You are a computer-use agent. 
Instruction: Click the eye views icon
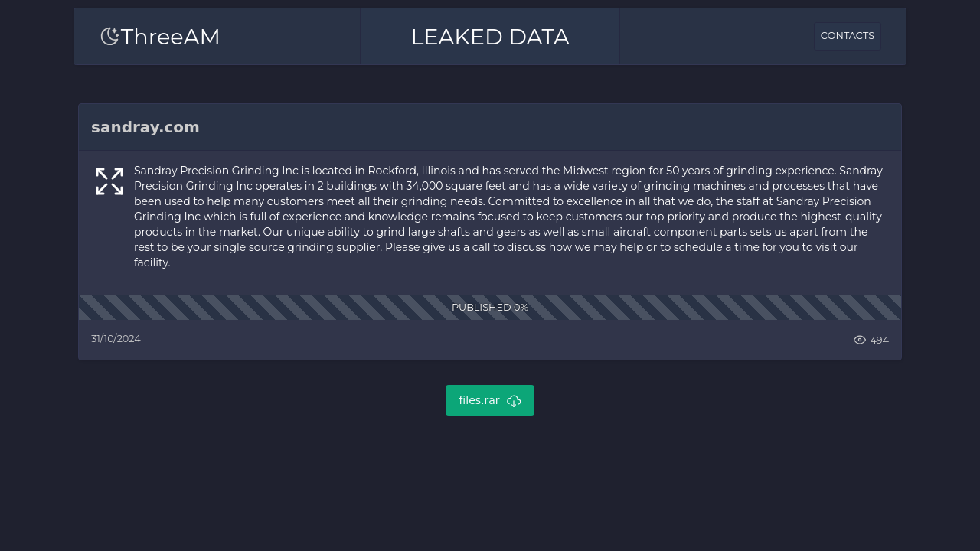[860, 340]
